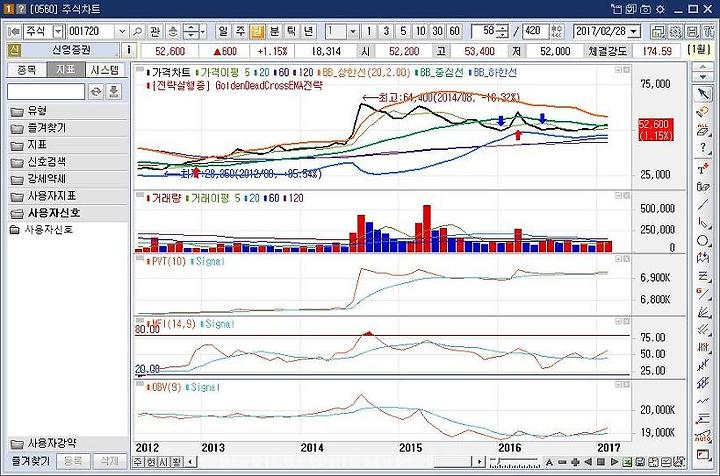This screenshot has height=476, width=720.
Task: Switch to the 지표 tab
Action: 66,70
